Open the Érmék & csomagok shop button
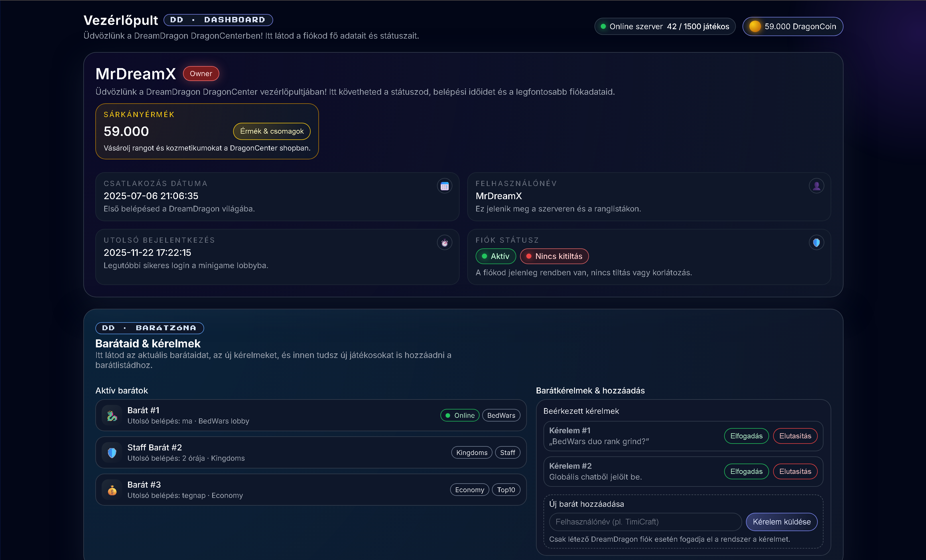Image resolution: width=926 pixels, height=560 pixels. 272,131
